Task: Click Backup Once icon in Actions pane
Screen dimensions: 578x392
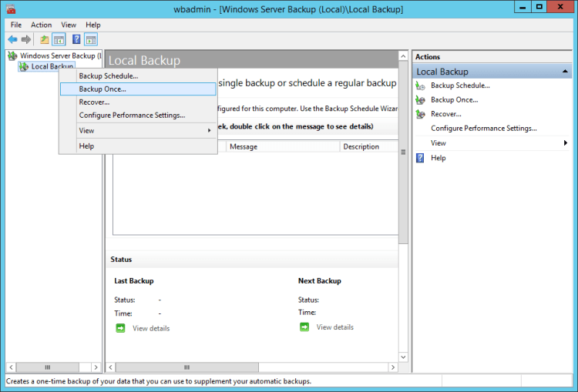Action: (x=420, y=100)
